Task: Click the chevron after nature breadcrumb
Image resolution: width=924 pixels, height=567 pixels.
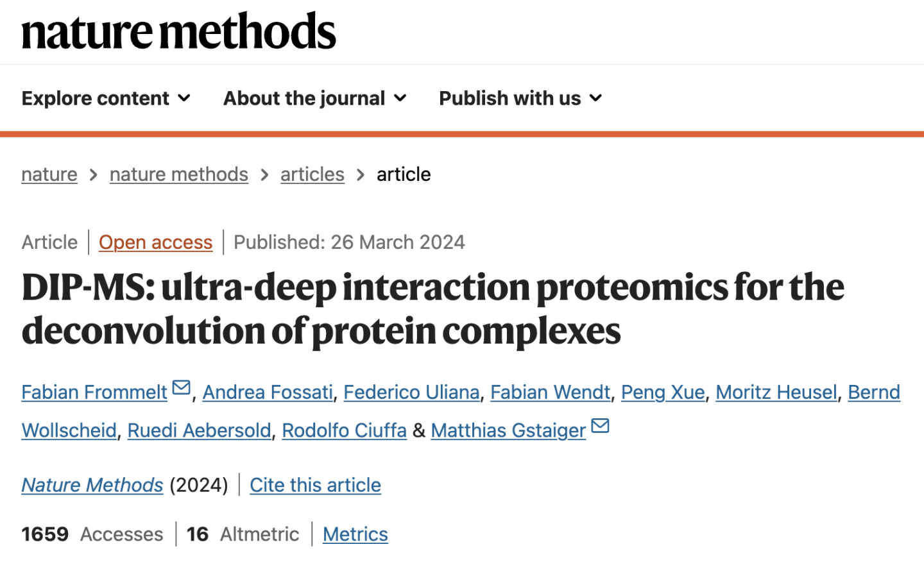Action: [93, 174]
